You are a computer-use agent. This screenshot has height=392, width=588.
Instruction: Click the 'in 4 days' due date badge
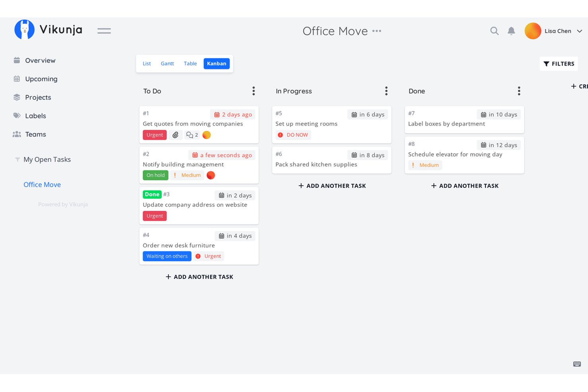click(x=235, y=236)
